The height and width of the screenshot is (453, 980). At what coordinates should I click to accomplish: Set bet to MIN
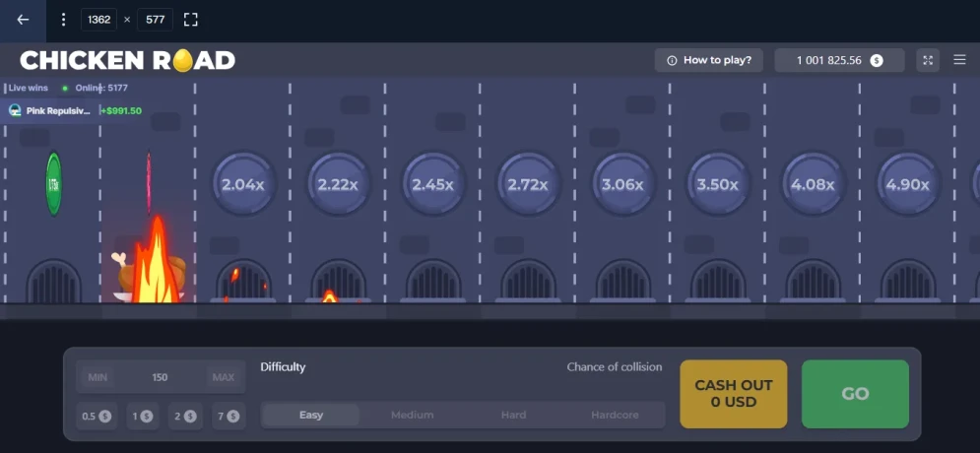(x=98, y=377)
